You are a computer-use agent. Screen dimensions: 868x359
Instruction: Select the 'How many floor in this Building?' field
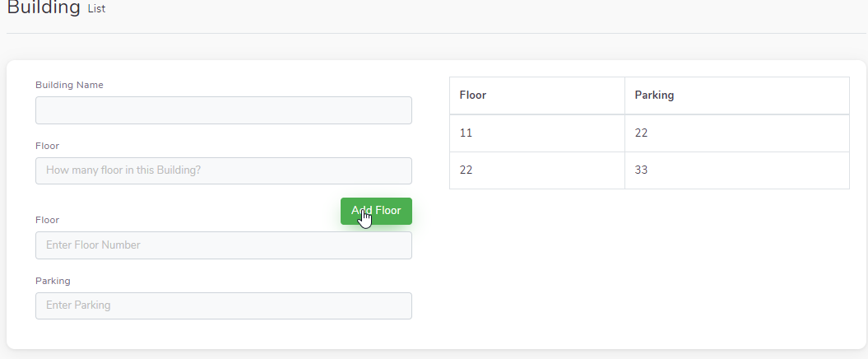[x=224, y=170]
